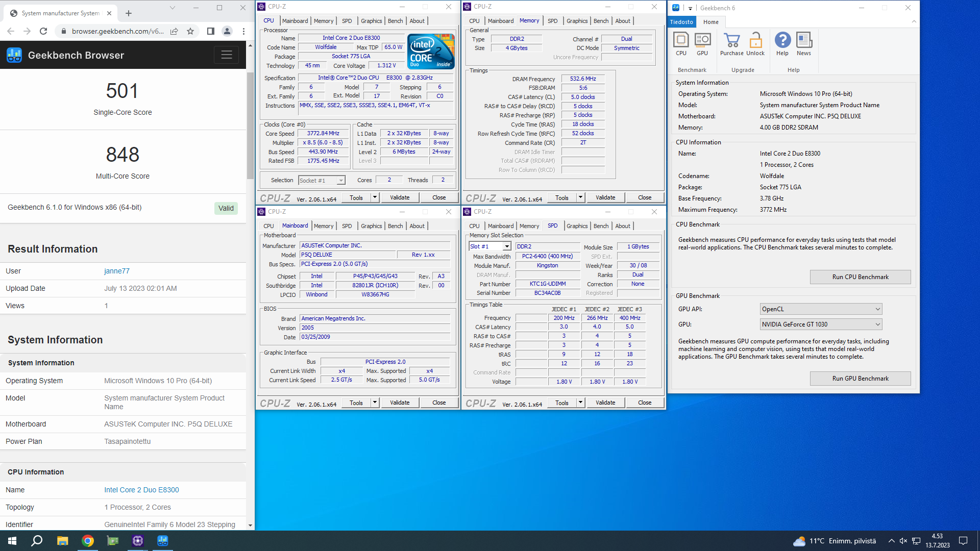Open the NVIDIA GeForce GT 1030 GPU dropdown
This screenshot has height=551, width=980.
tap(821, 324)
